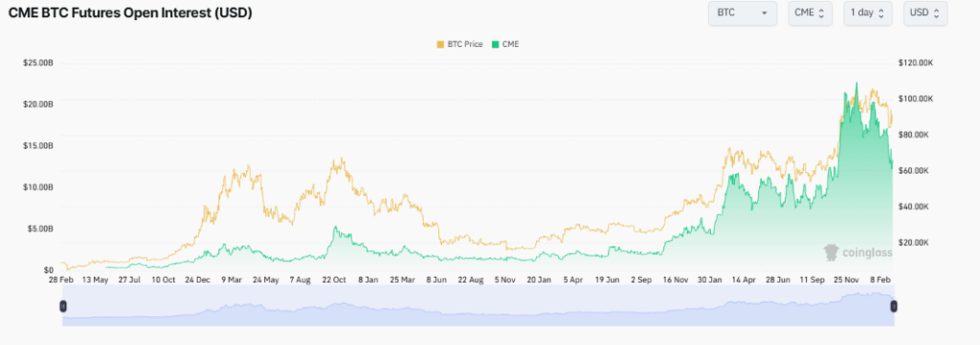Viewport: 980px width, 345px height.
Task: Click the 11 Sep date label
Action: 811,280
